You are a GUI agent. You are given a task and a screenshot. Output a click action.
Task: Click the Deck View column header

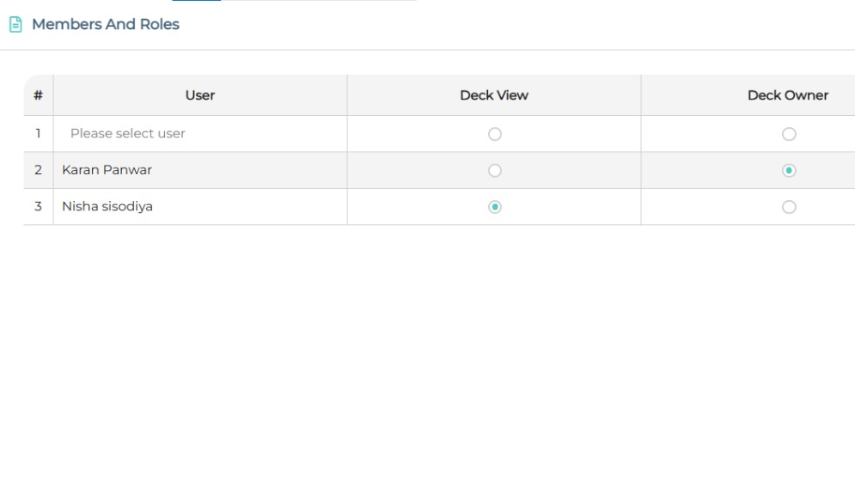494,95
